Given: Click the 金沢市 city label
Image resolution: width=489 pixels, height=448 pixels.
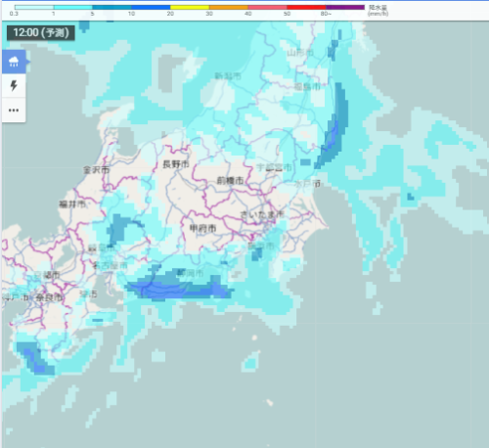Looking at the screenshot, I should click(96, 170).
